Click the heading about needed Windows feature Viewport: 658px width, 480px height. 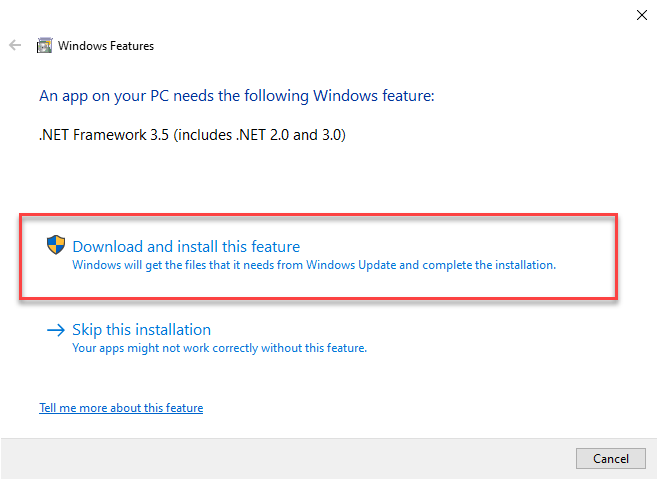(238, 97)
